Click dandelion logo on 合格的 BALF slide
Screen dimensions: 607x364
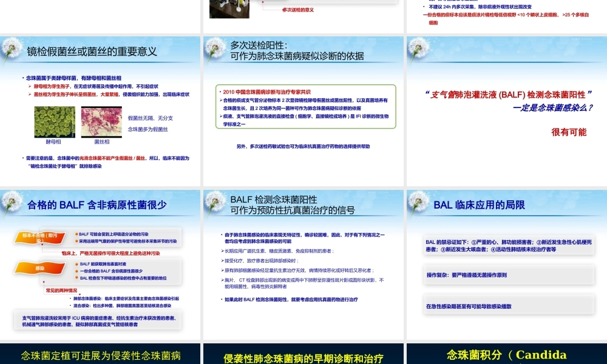[12, 203]
